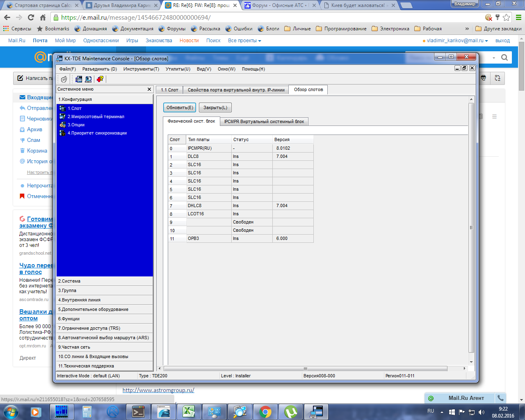
Task: Expand 10.CO линии & Входящие вызовы section
Action: click(105, 356)
